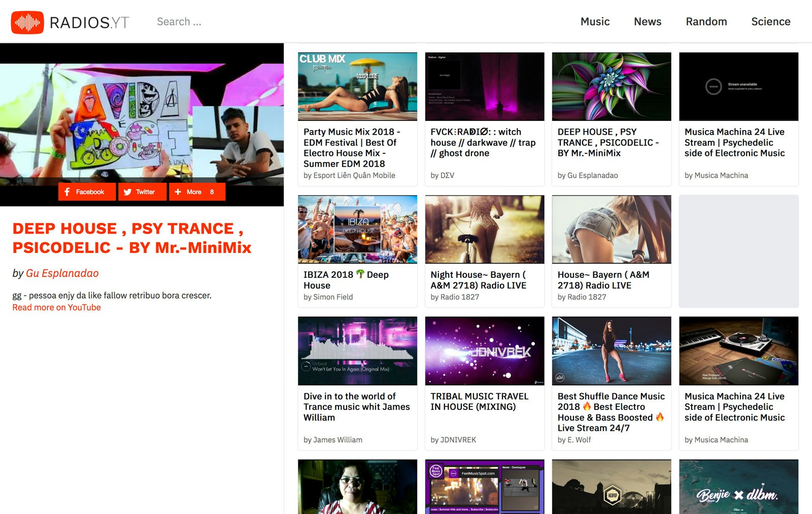Screen dimensions: 812x514
Task: Click the 'Gu Esplanadao' author link
Action: pos(62,273)
